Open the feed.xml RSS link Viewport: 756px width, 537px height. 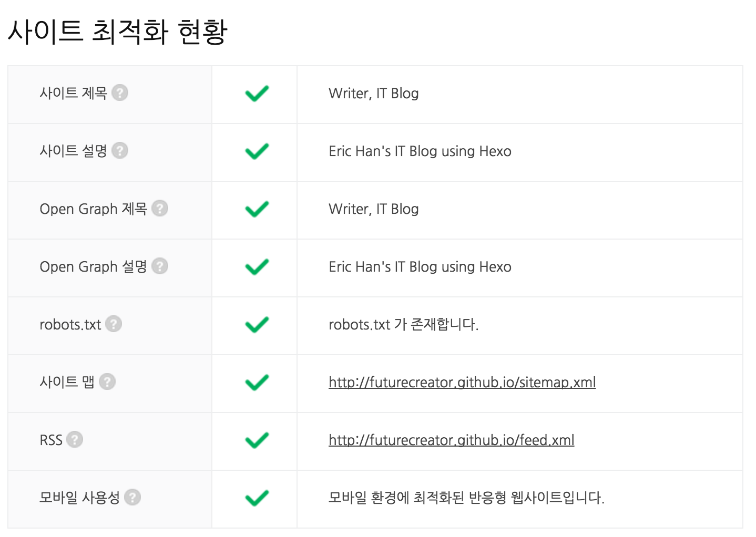[451, 440]
